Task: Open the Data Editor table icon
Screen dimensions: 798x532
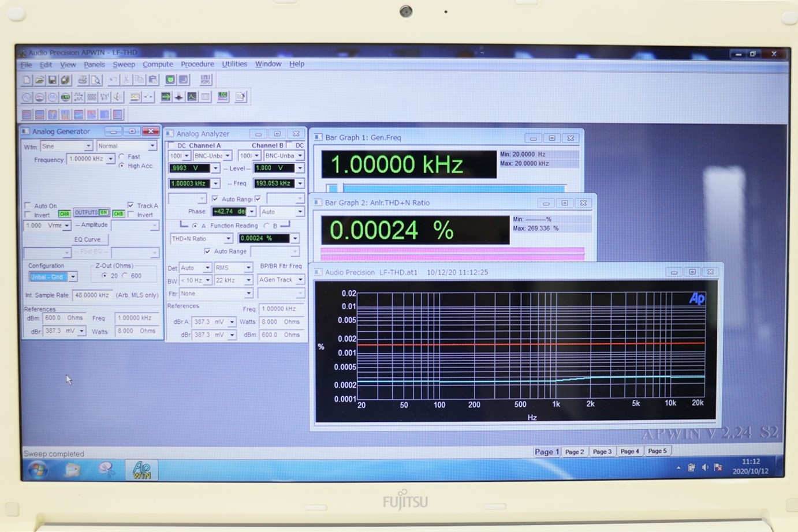Action: 205,97
